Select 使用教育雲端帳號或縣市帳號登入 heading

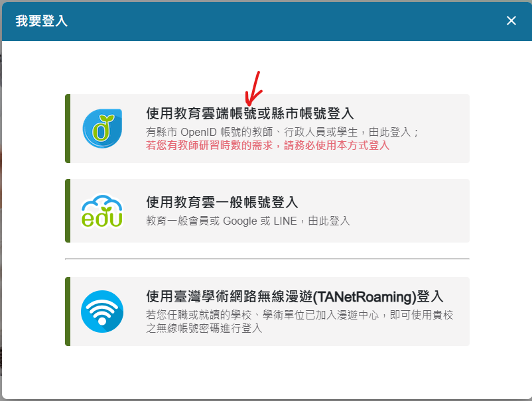point(249,113)
